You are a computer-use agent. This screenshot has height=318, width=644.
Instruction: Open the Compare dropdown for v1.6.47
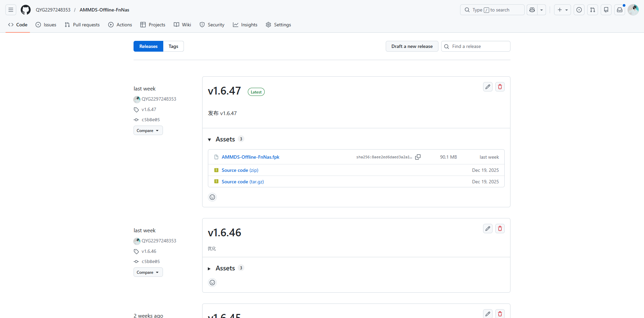[x=148, y=130]
